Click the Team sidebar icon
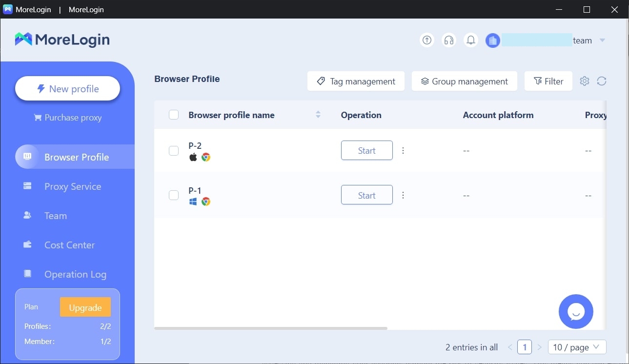Screen dimensions: 629x364 click(x=27, y=215)
